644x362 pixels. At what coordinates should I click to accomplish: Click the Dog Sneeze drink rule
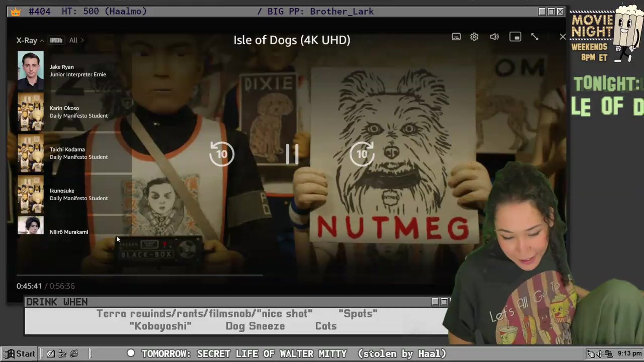(x=255, y=326)
